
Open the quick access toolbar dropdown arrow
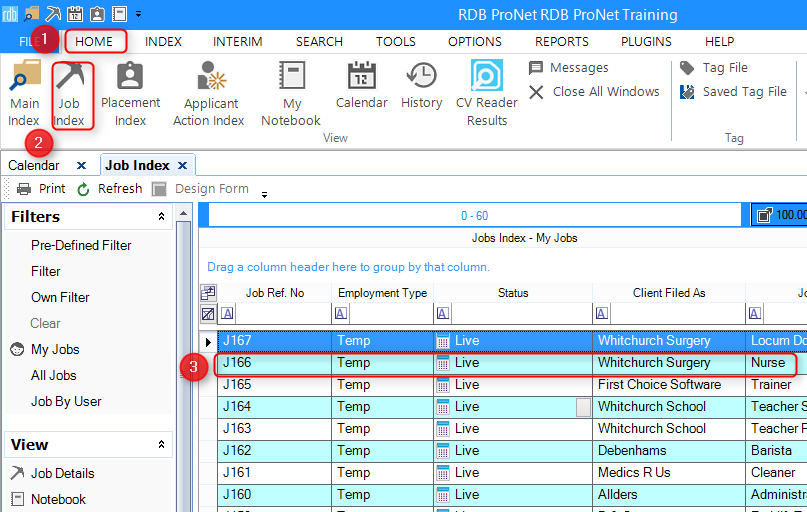(138, 14)
